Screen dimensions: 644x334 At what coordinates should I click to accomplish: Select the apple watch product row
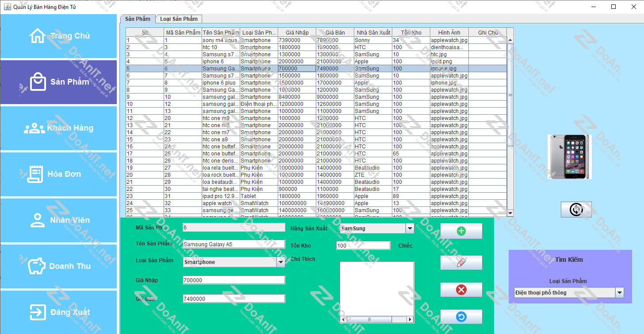pyautogui.click(x=316, y=203)
